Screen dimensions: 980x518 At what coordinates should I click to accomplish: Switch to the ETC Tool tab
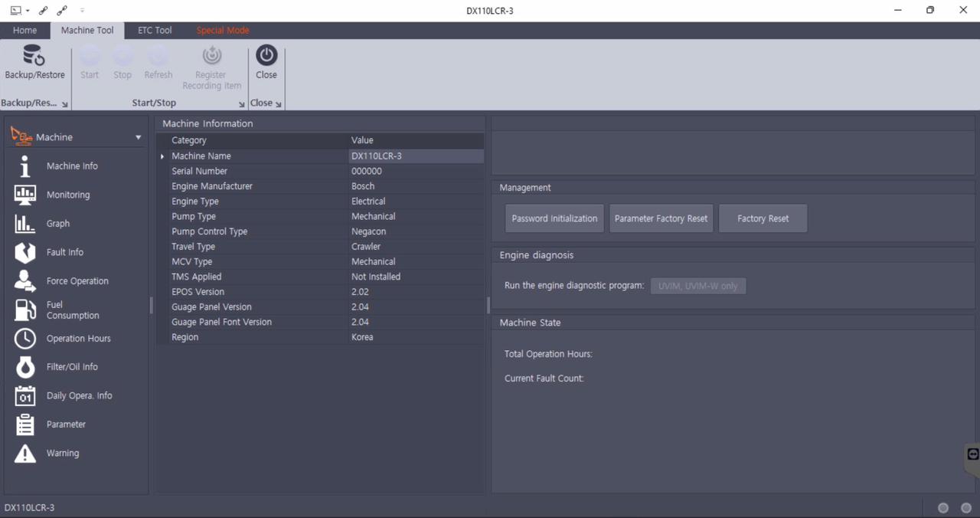155,31
